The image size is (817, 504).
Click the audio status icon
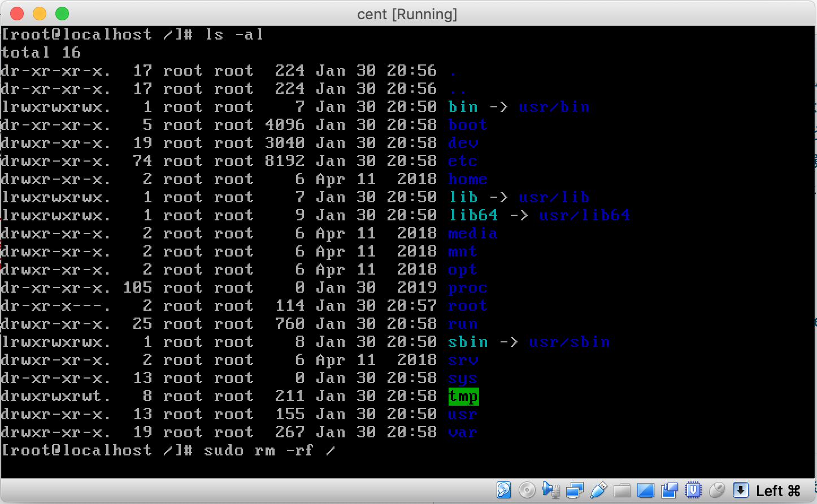tap(552, 490)
